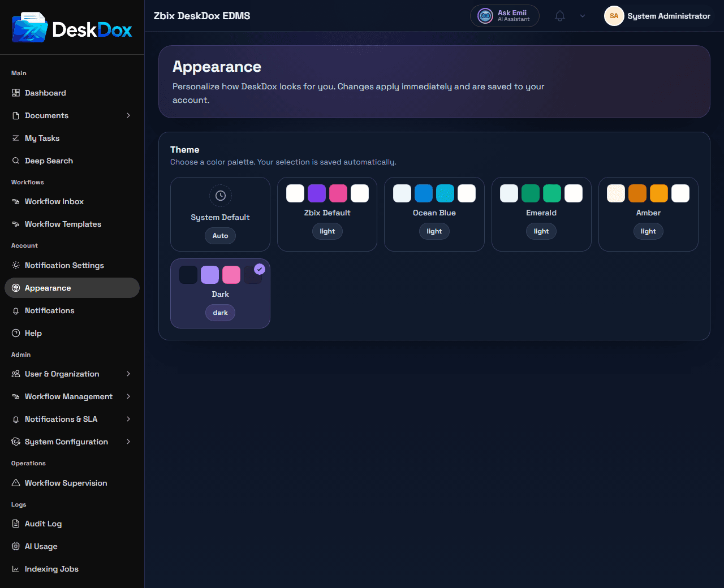Click the Notifications bell icon in sidebar
The width and height of the screenshot is (724, 588).
click(16, 310)
